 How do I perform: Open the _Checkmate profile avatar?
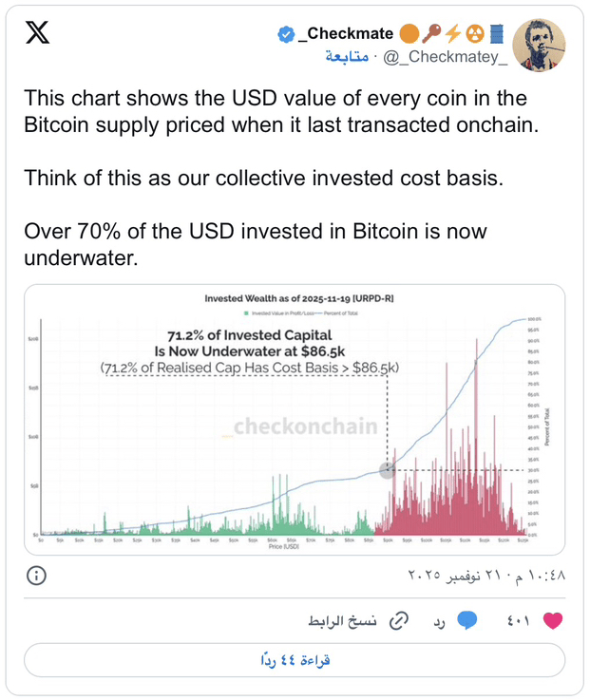point(539,45)
